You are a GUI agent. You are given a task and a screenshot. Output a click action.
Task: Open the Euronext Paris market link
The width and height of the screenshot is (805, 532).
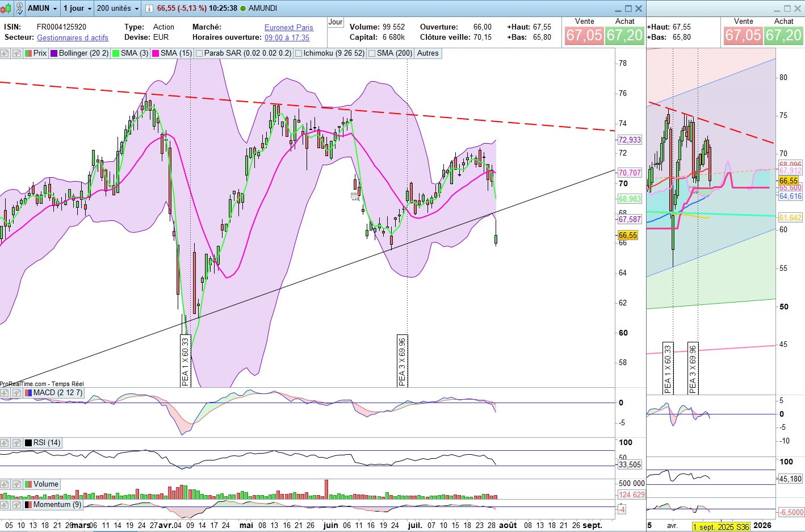[288, 27]
